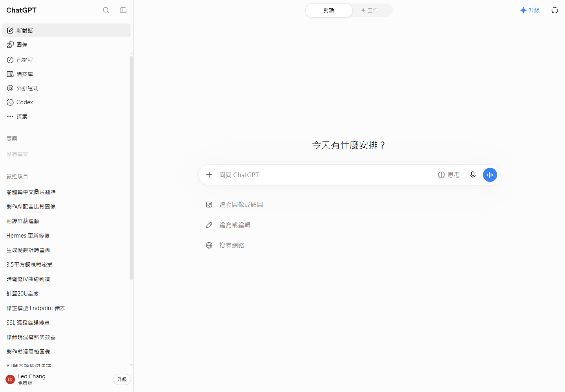Open 探索 more options

coord(67,116)
